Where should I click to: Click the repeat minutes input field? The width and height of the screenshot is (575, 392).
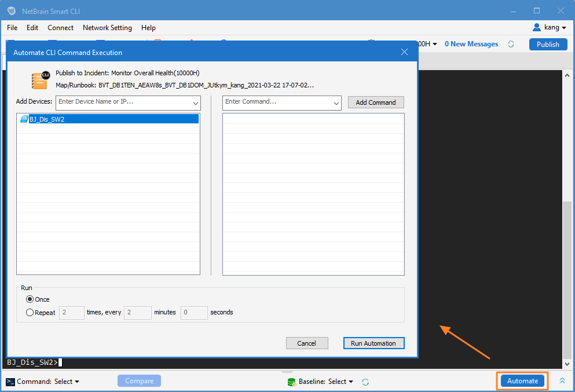click(x=137, y=313)
